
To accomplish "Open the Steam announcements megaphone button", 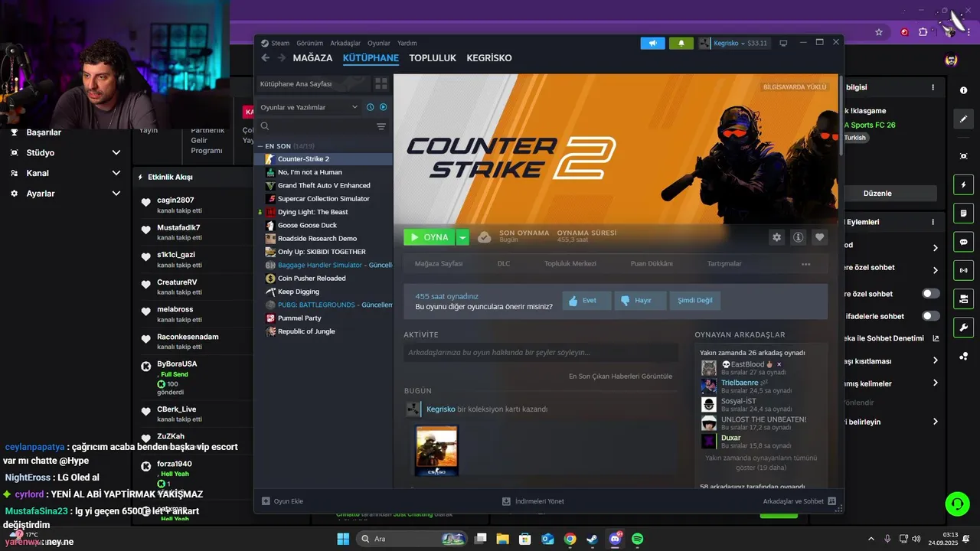I will [x=652, y=44].
